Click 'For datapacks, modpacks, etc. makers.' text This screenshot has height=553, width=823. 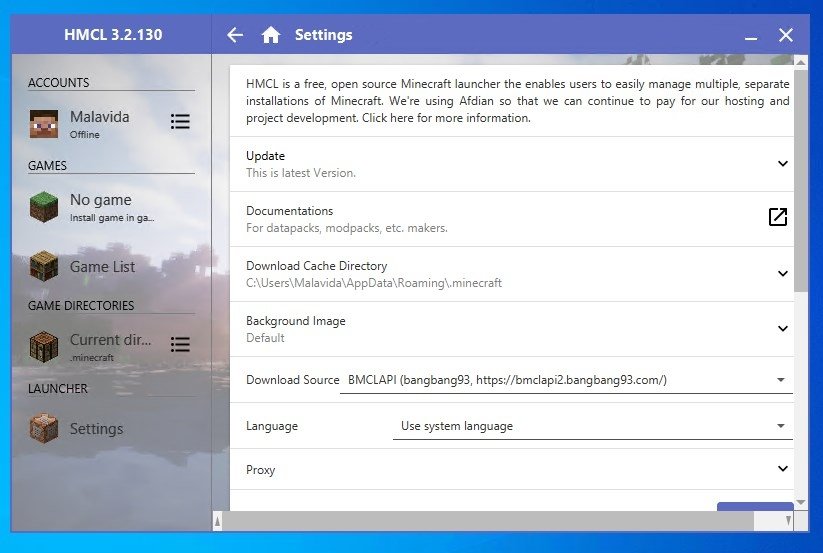[x=346, y=228]
